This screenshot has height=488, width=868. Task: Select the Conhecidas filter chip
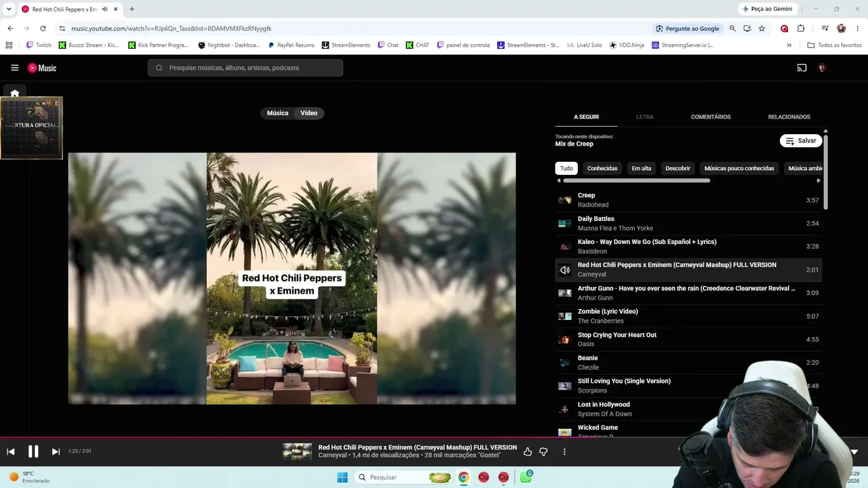point(602,168)
